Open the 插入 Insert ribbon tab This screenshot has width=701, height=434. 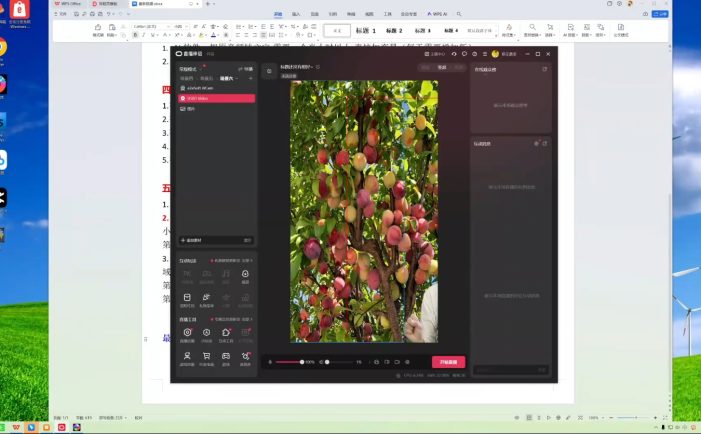tap(295, 15)
